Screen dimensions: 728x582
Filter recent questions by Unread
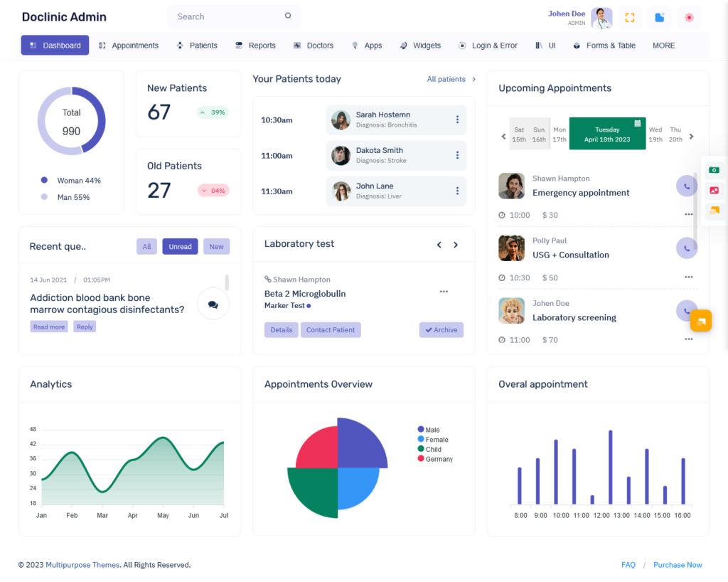tap(180, 247)
